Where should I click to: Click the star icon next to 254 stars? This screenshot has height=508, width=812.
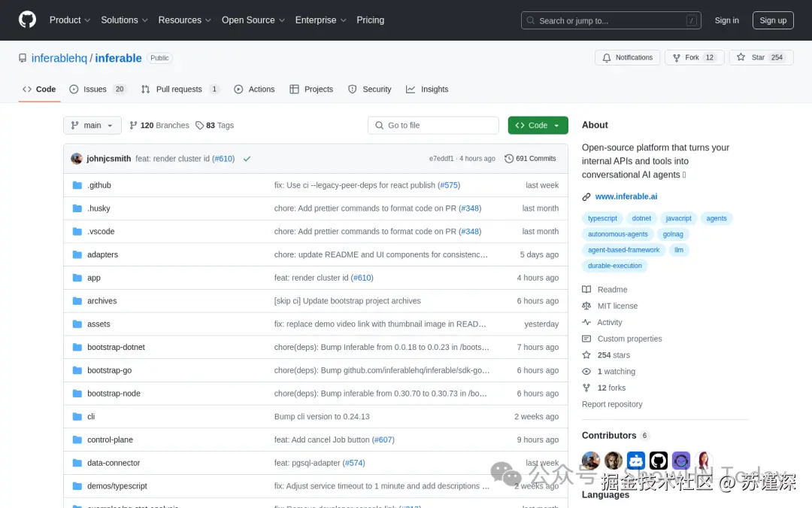click(586, 355)
